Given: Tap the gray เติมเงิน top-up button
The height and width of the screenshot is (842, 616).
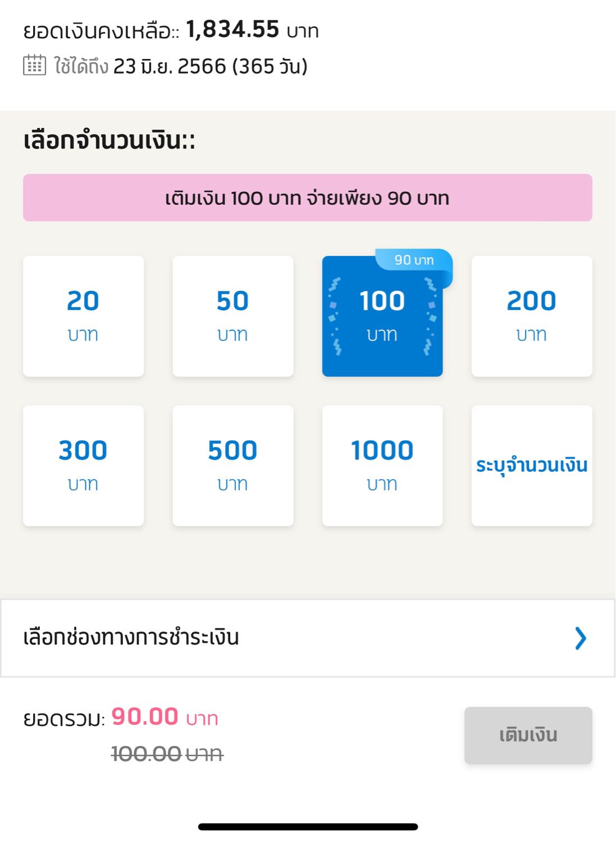Looking at the screenshot, I should tap(528, 735).
